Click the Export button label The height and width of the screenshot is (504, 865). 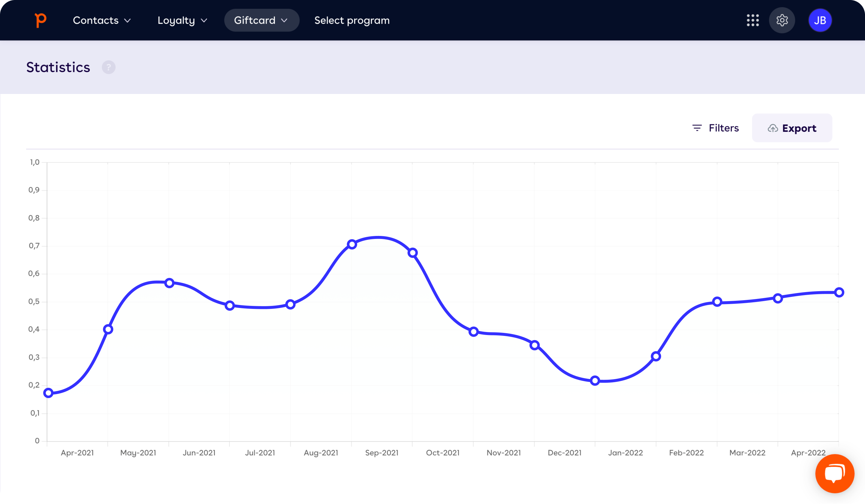799,128
